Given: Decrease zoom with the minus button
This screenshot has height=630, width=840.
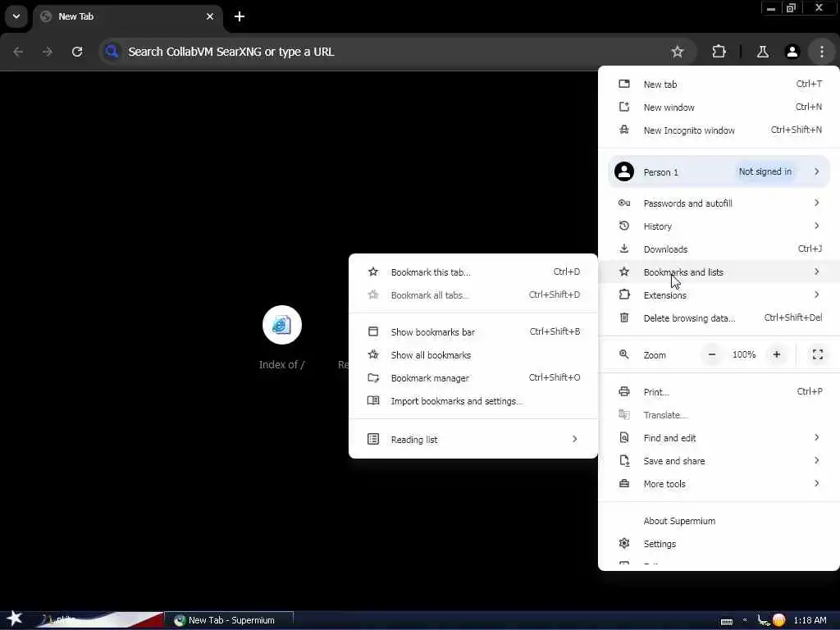Looking at the screenshot, I should (712, 354).
